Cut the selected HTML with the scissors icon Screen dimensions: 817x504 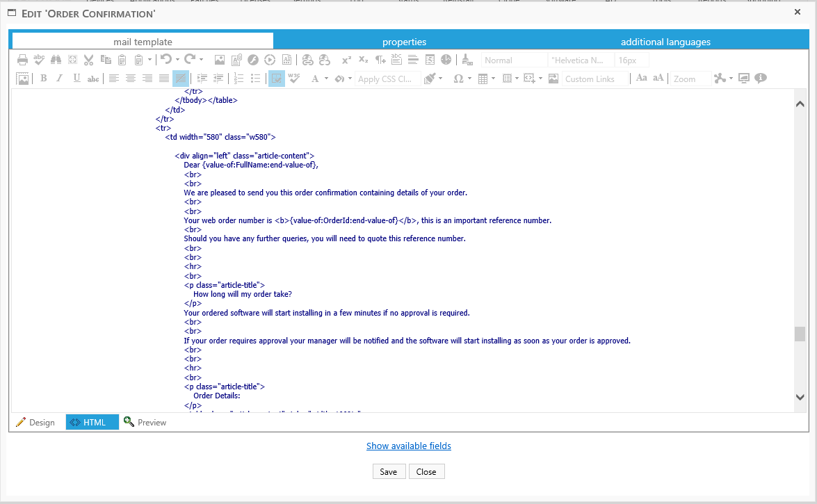coord(90,59)
